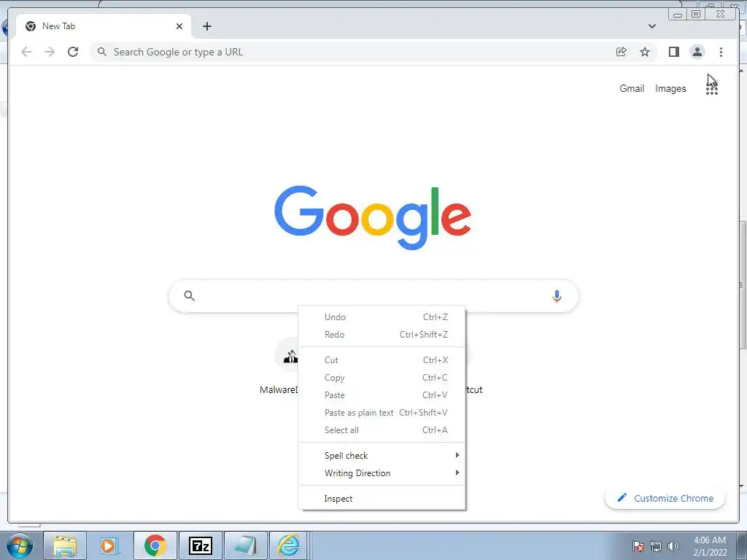Click the network tray icon

pyautogui.click(x=656, y=546)
